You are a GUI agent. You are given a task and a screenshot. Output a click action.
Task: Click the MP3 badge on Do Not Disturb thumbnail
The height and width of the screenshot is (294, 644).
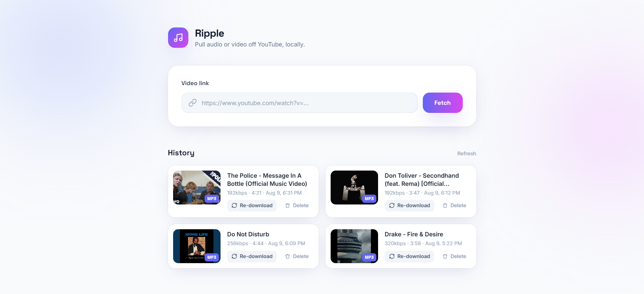pyautogui.click(x=212, y=257)
